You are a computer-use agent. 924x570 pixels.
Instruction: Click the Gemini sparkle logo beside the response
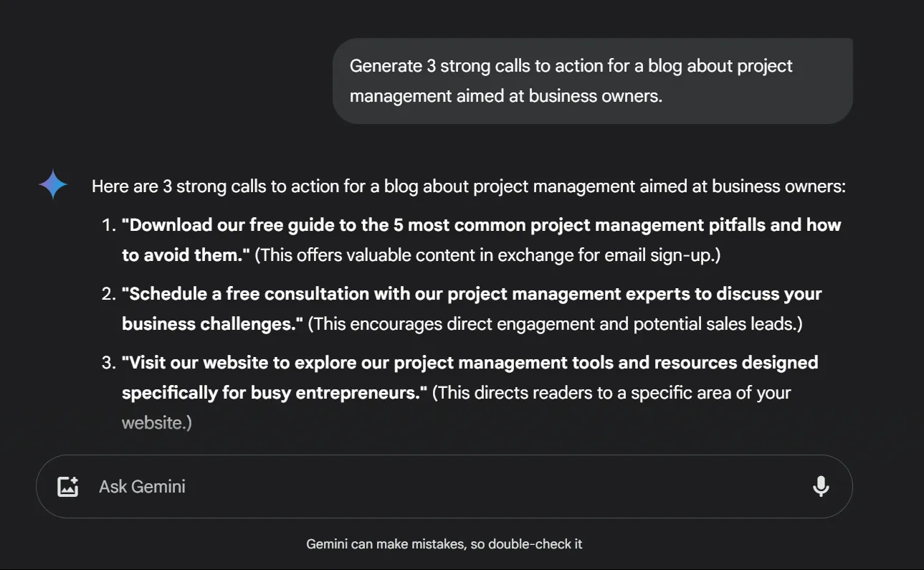pos(53,184)
